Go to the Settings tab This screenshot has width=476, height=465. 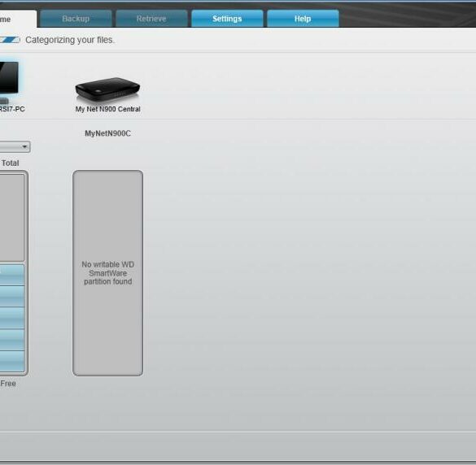[x=227, y=19]
